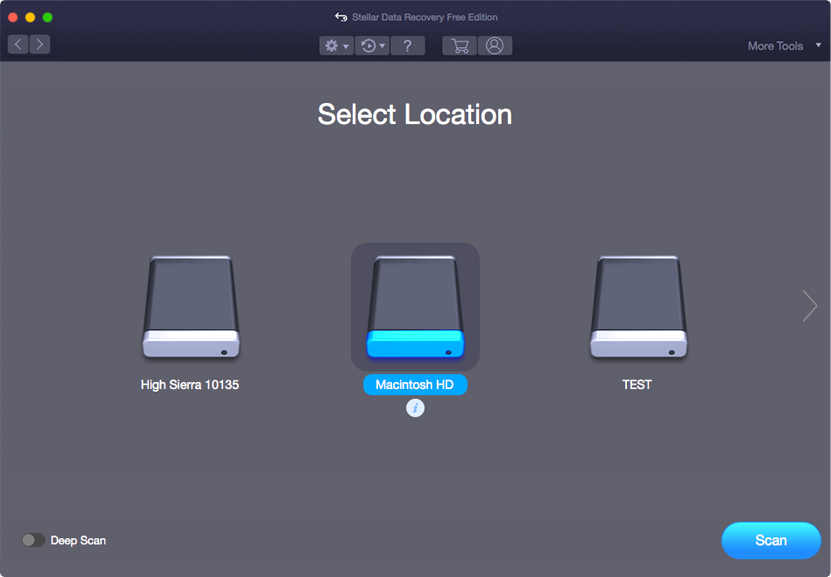This screenshot has width=831, height=577.
Task: Open the resume recovery clock menu
Action: 372,46
